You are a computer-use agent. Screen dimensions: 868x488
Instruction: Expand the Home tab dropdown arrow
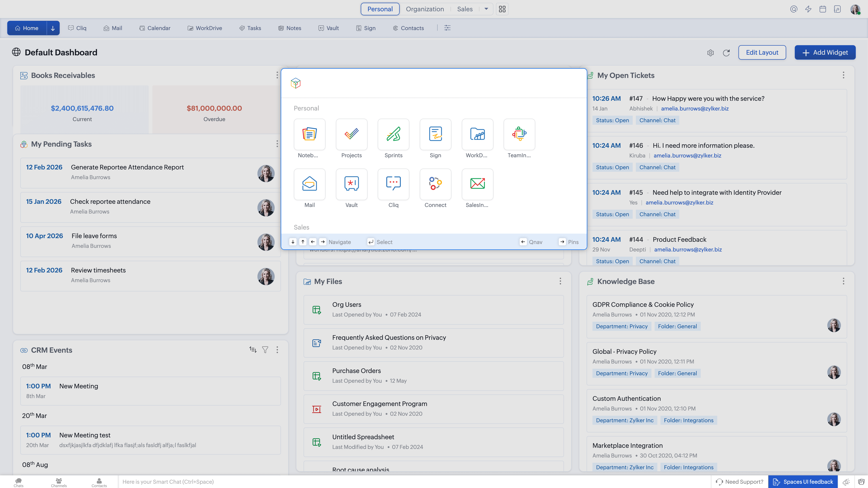(53, 28)
